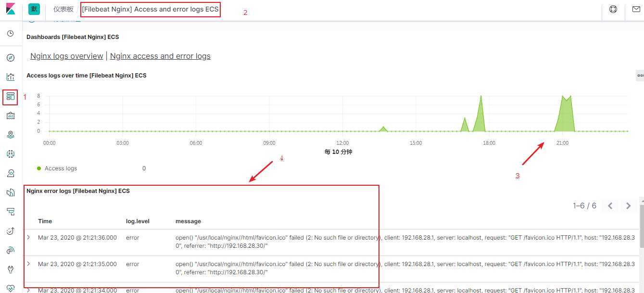Open Maps icon in sidebar

[x=11, y=135]
